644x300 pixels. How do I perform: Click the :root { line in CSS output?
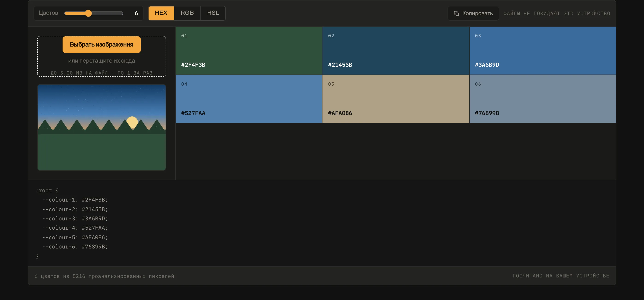click(x=47, y=190)
